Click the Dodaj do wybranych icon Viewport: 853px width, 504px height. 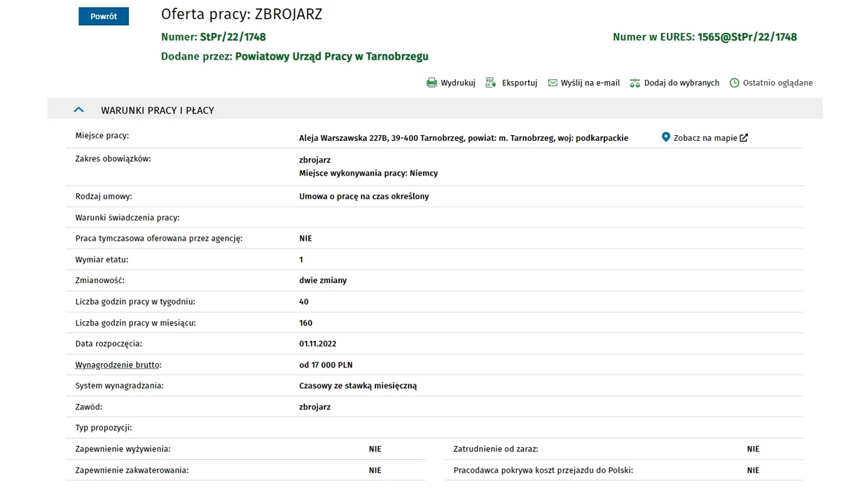[x=635, y=83]
